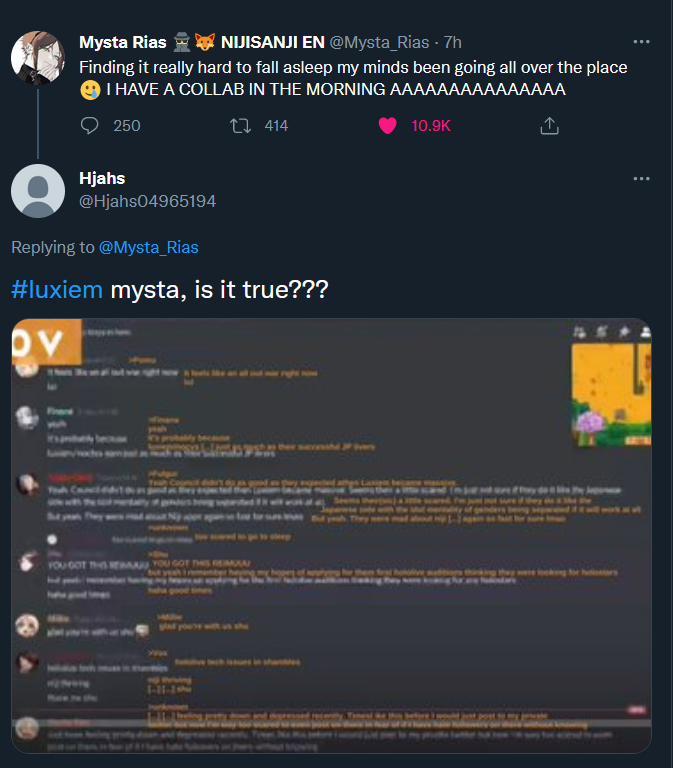Open the more options menu on Hjahs's reply
The height and width of the screenshot is (768, 673).
(x=641, y=179)
